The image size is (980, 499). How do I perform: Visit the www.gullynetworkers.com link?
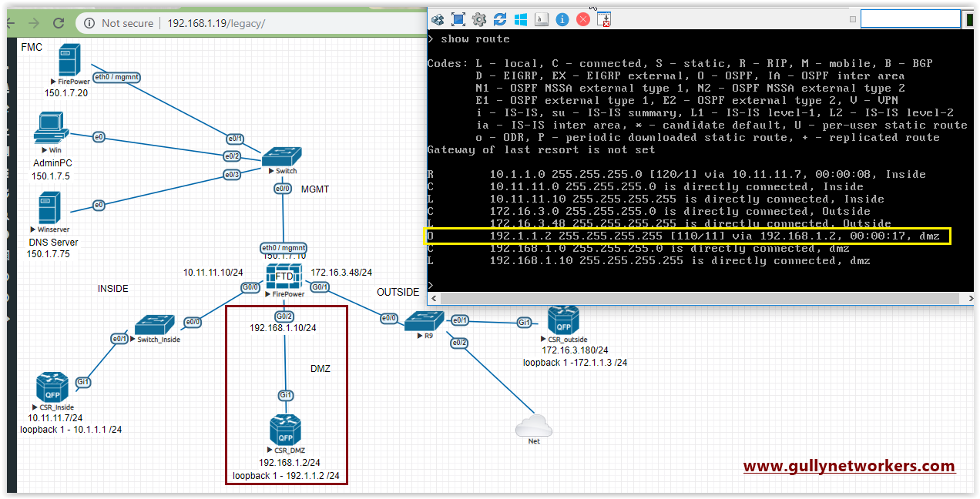click(x=848, y=466)
